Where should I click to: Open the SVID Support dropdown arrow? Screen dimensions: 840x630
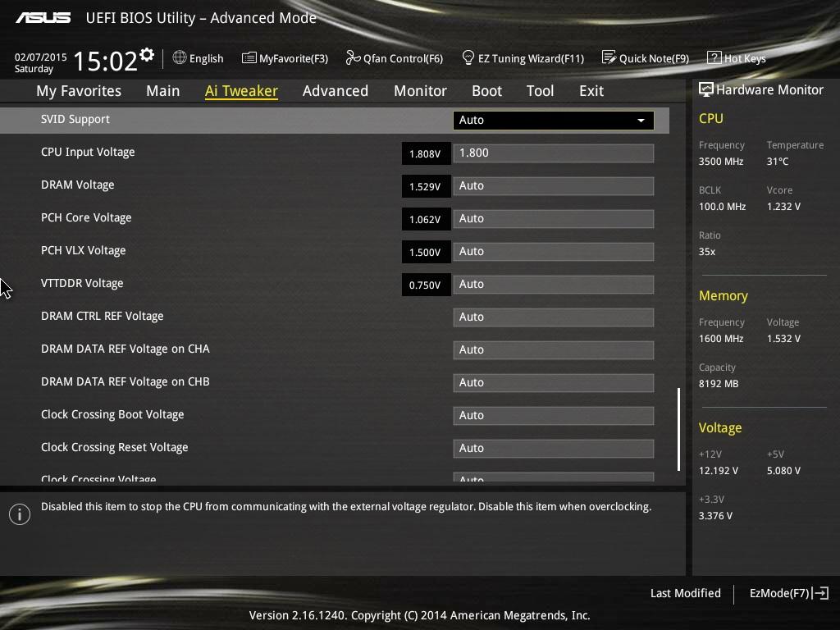coord(641,121)
